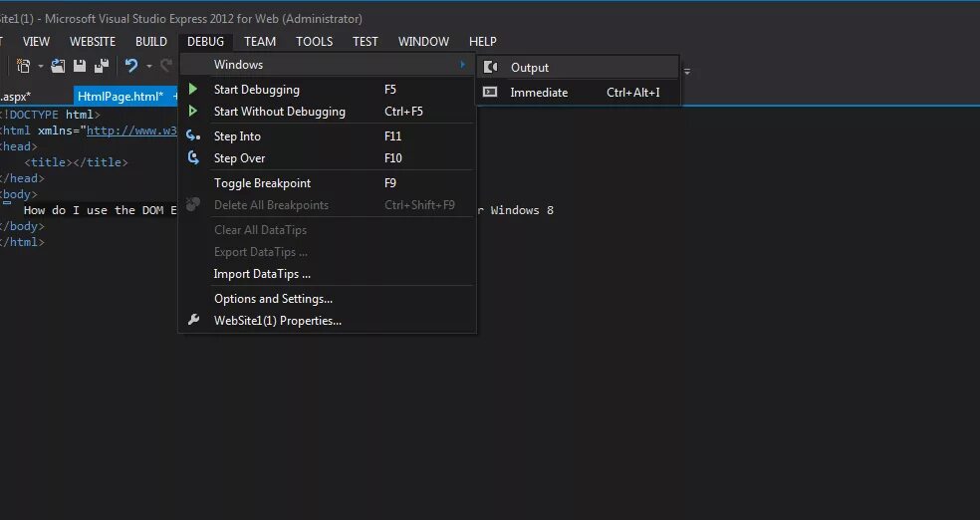Viewport: 980px width, 520px height.
Task: Click the closing </body> tag line
Action: tap(22, 226)
